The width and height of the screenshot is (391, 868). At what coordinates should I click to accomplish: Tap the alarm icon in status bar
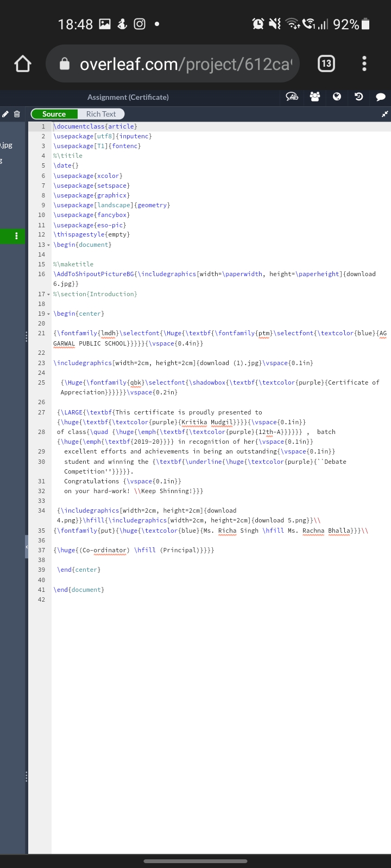258,24
